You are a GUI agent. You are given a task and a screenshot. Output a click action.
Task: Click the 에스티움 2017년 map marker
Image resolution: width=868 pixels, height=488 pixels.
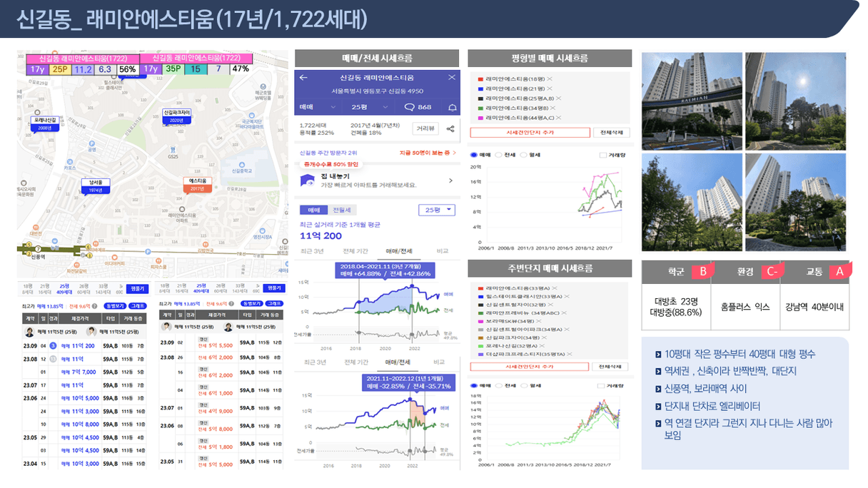coord(198,185)
